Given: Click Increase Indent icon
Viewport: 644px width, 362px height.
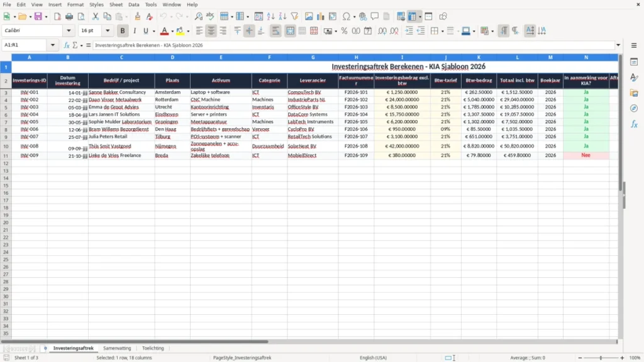Looking at the screenshot, I should point(409,31).
